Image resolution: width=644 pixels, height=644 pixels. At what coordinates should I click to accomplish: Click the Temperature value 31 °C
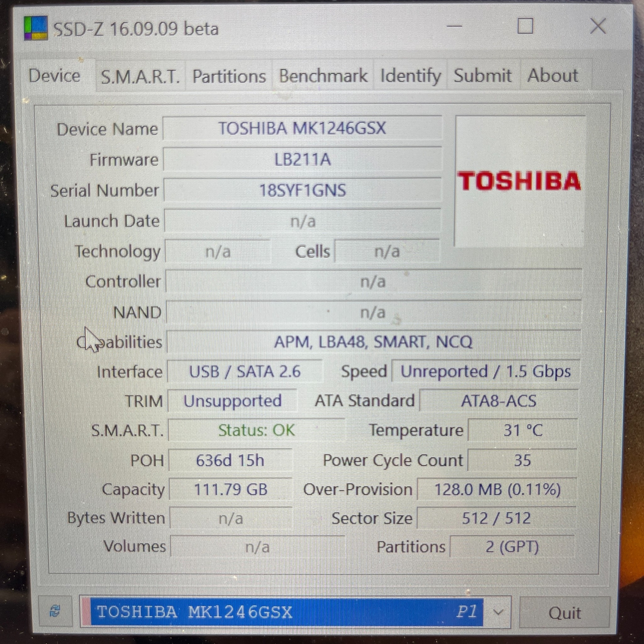[523, 430]
